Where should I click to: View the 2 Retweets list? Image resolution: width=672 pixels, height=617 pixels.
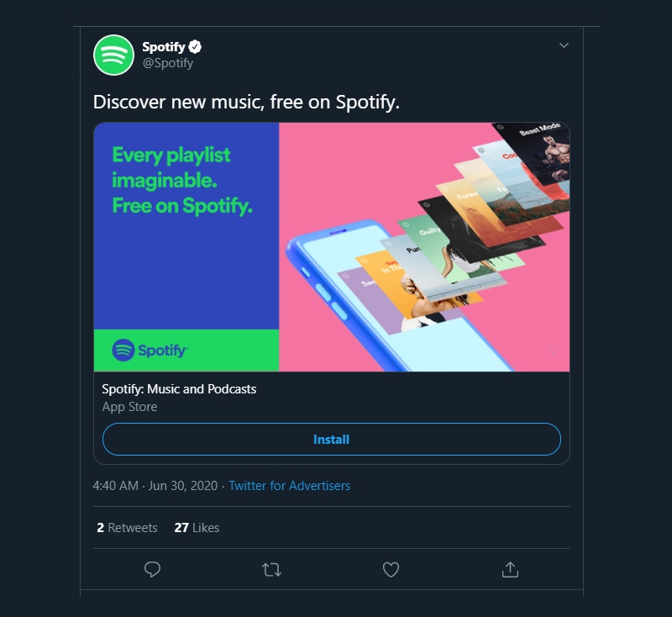pyautogui.click(x=127, y=528)
